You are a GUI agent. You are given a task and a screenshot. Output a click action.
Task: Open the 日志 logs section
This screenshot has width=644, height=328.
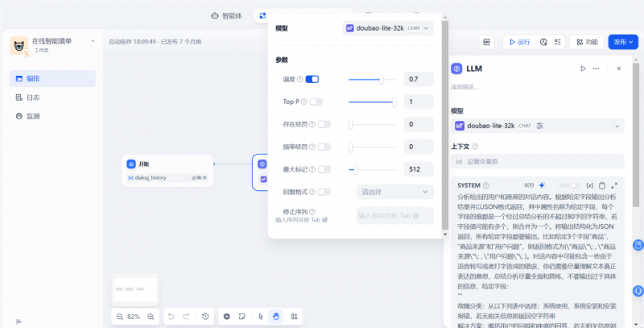(x=52, y=98)
